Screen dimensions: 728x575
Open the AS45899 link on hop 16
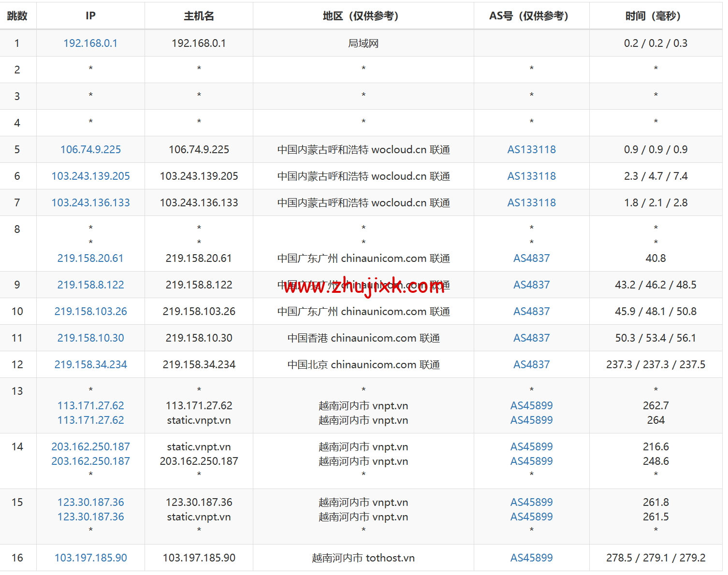tap(531, 558)
